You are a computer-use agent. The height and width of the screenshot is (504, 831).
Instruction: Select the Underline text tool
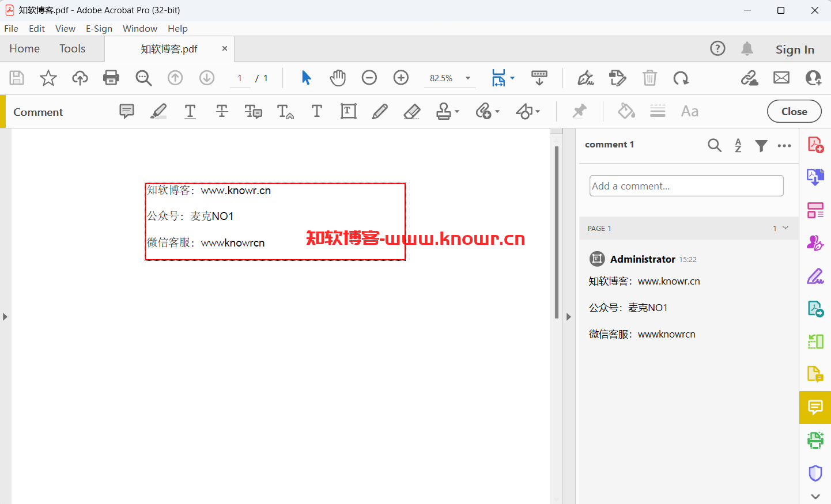[x=190, y=111]
